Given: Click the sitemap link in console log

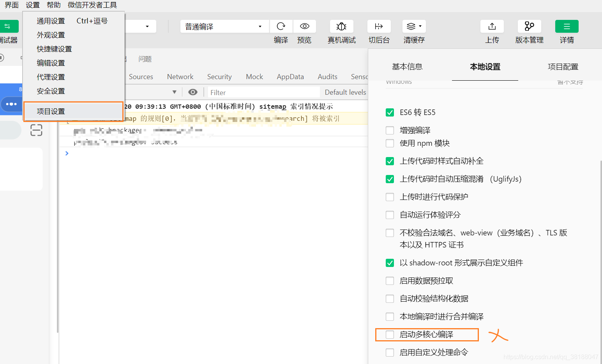Looking at the screenshot, I should [x=273, y=106].
